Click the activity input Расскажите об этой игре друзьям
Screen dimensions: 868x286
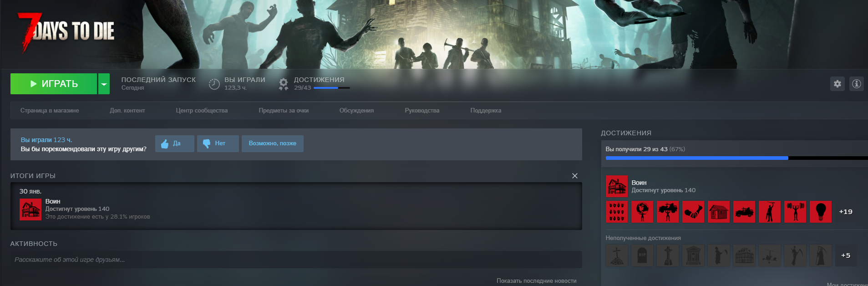pyautogui.click(x=296, y=260)
